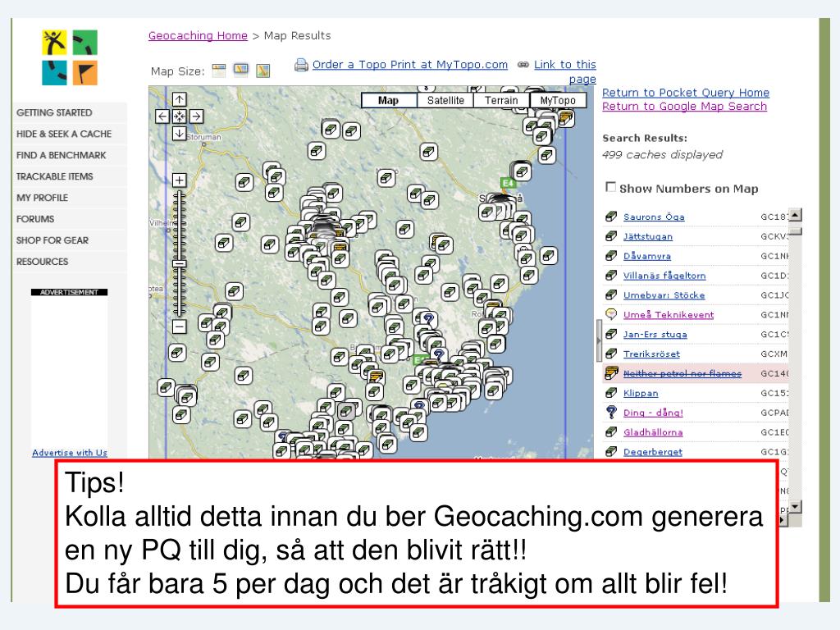This screenshot has width=840, height=630.
Task: Click cache icon next to Degerberget
Action: pyautogui.click(x=610, y=452)
